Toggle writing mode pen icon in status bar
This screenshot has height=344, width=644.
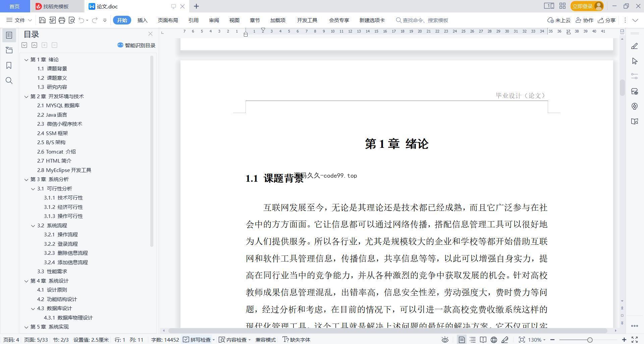click(505, 340)
